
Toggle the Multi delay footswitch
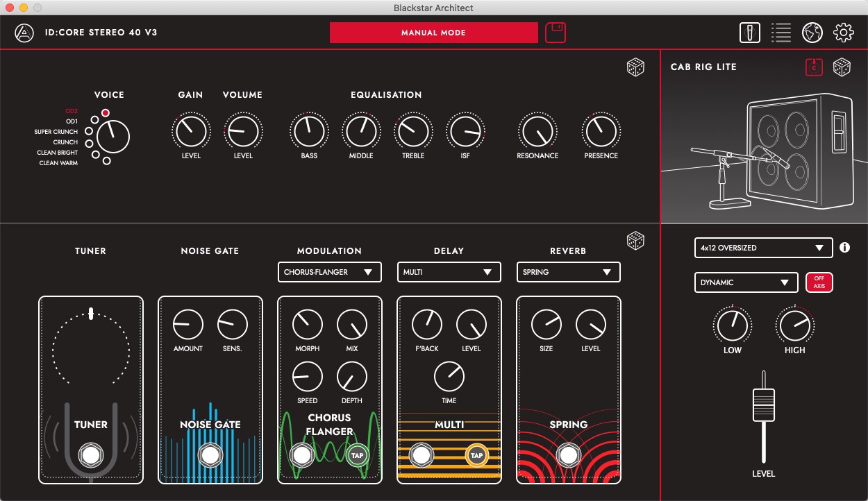(x=421, y=456)
